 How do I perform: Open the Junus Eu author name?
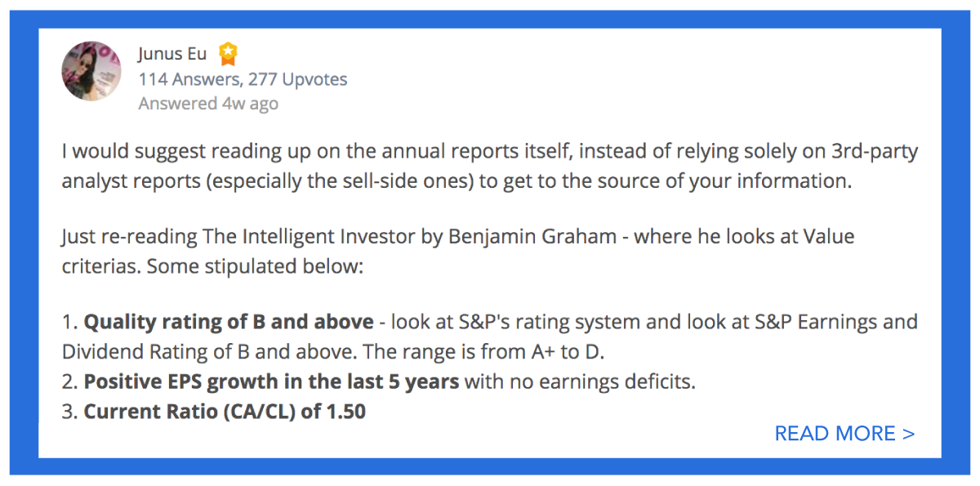click(x=172, y=56)
